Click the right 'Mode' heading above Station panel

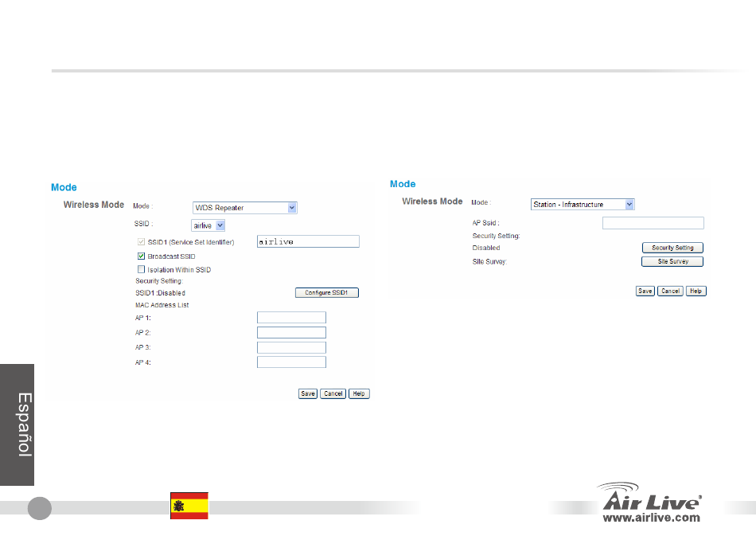pos(403,184)
